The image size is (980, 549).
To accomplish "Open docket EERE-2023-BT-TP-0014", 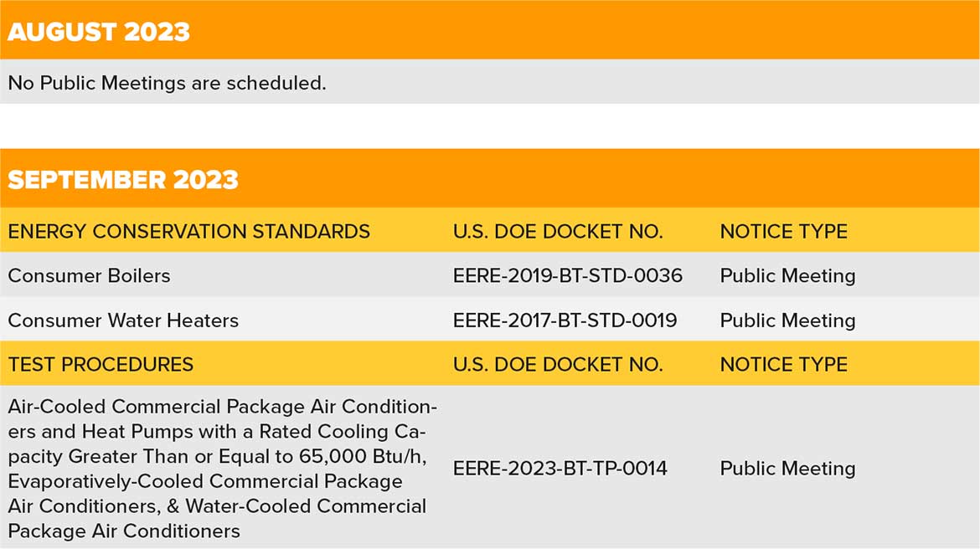I will pos(560,469).
